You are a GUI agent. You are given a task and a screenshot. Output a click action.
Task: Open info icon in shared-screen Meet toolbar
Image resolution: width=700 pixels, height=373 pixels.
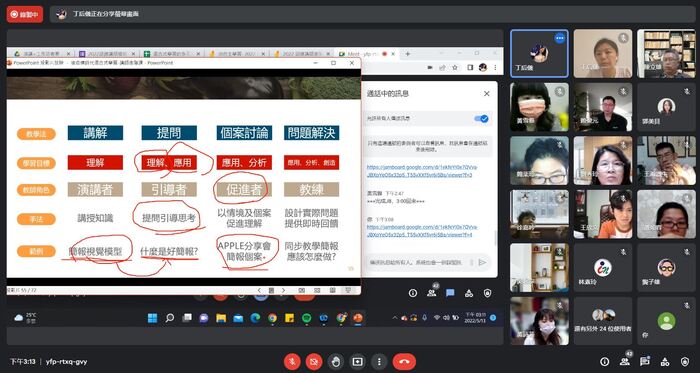pyautogui.click(x=413, y=293)
